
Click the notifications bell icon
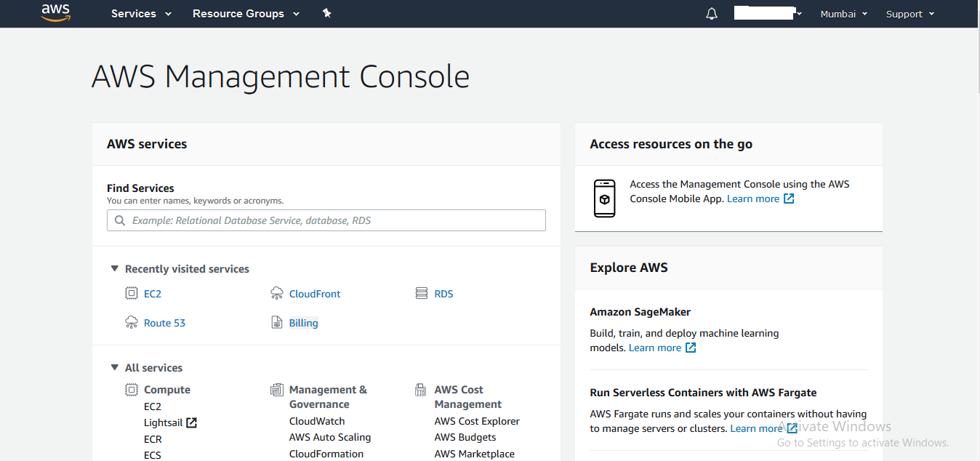711,13
